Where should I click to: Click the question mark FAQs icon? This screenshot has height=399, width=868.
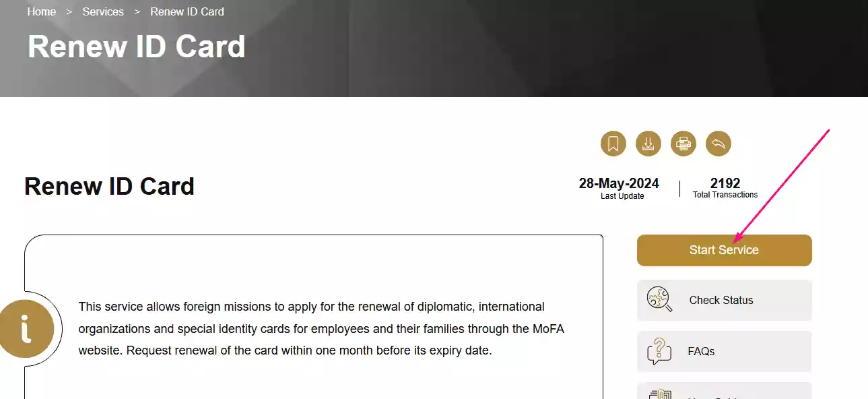click(659, 351)
